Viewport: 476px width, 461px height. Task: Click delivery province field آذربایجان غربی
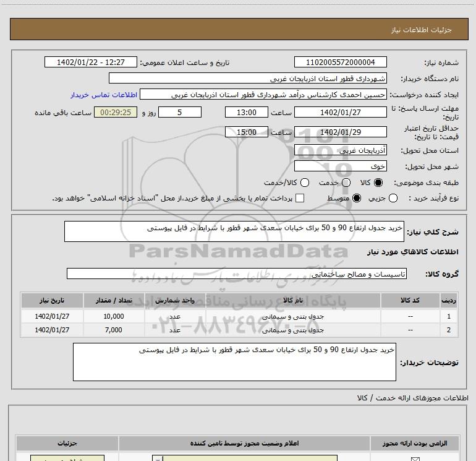point(340,150)
